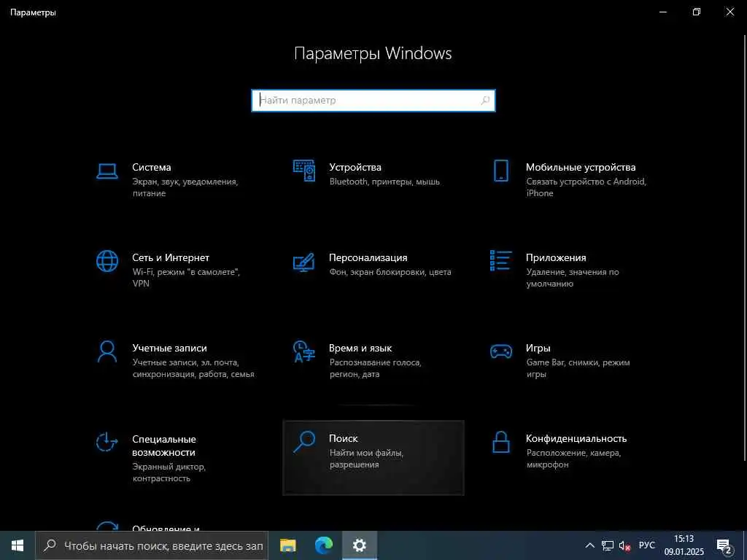Open the Поиск magnifier icon

pyautogui.click(x=304, y=441)
